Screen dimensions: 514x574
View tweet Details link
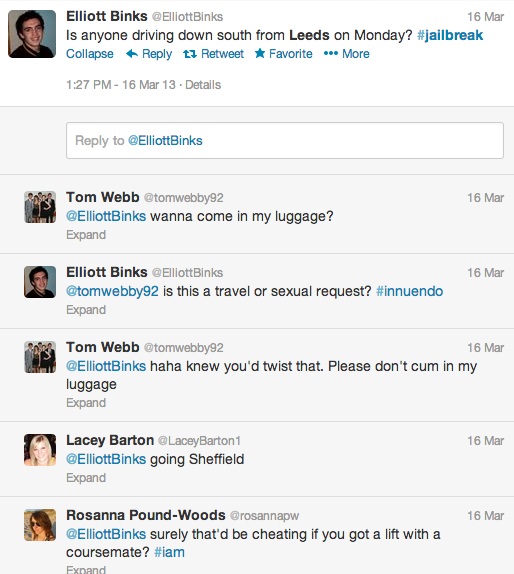[x=203, y=85]
